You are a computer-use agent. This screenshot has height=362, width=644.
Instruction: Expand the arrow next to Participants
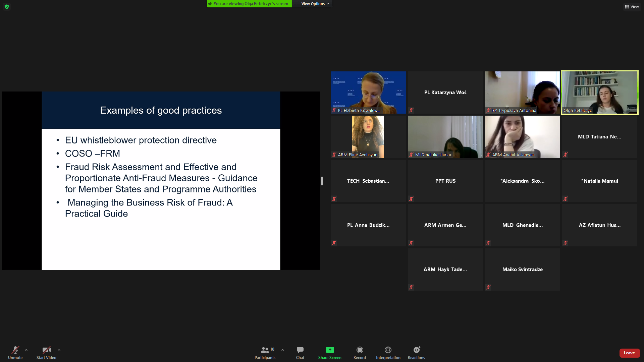tap(283, 350)
